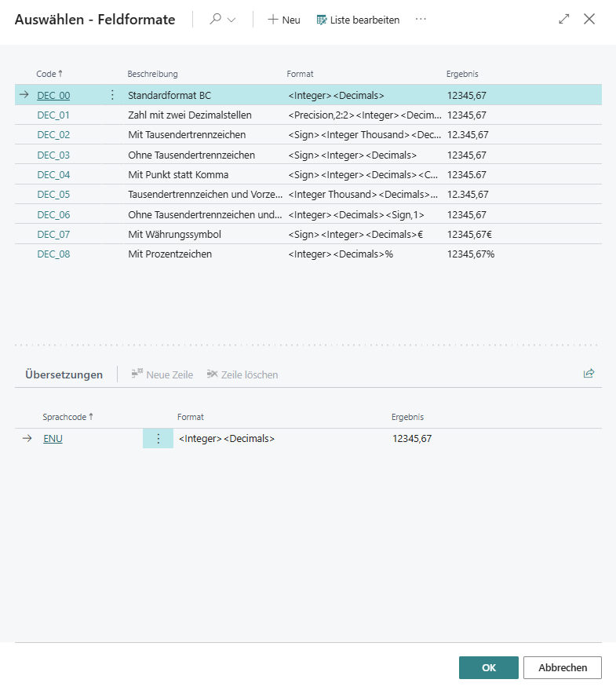Screen dimensions: 616x694
Task: Click the Abbrechen button
Action: coord(562,667)
